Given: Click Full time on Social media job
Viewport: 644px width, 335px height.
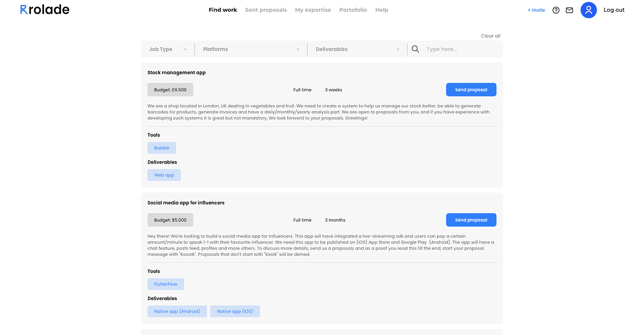Looking at the screenshot, I should coord(302,220).
